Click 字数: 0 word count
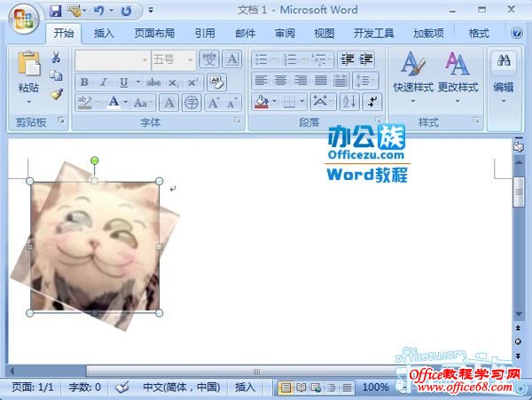Image resolution: width=532 pixels, height=400 pixels. 84,387
